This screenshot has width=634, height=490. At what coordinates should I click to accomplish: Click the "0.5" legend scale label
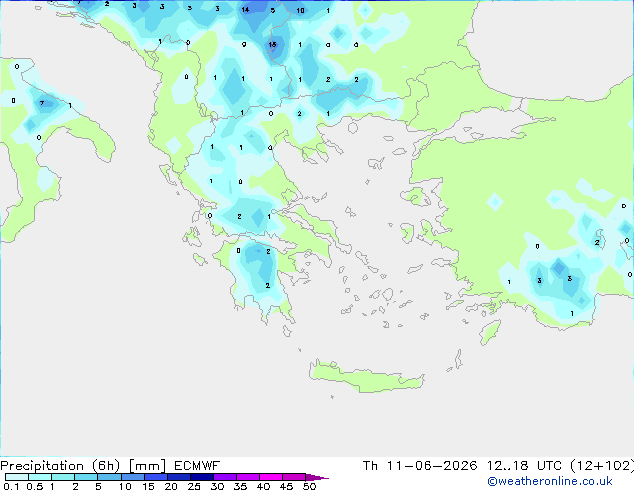click(34, 486)
